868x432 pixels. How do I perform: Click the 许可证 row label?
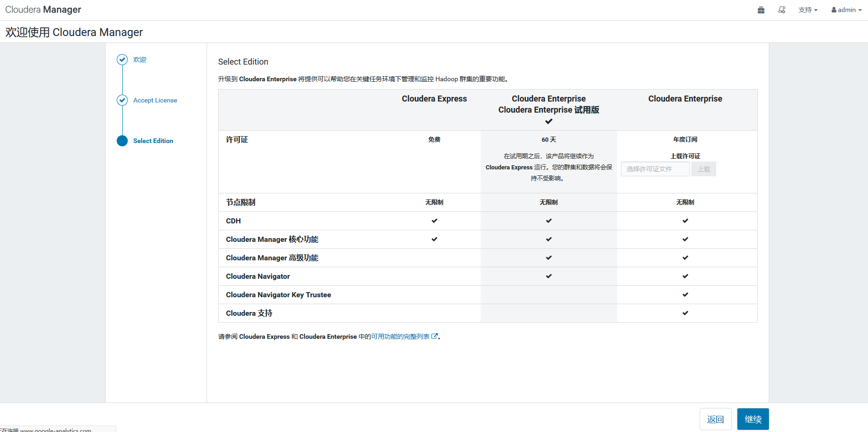coord(237,139)
